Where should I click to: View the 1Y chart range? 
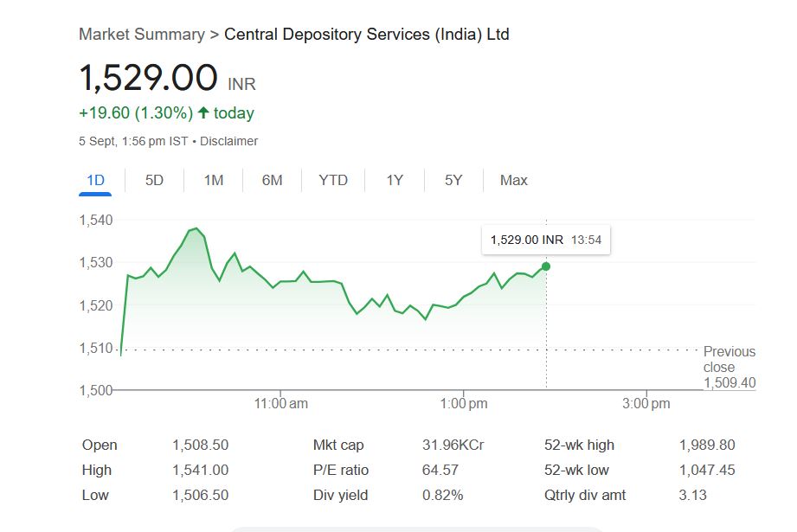tap(395, 180)
